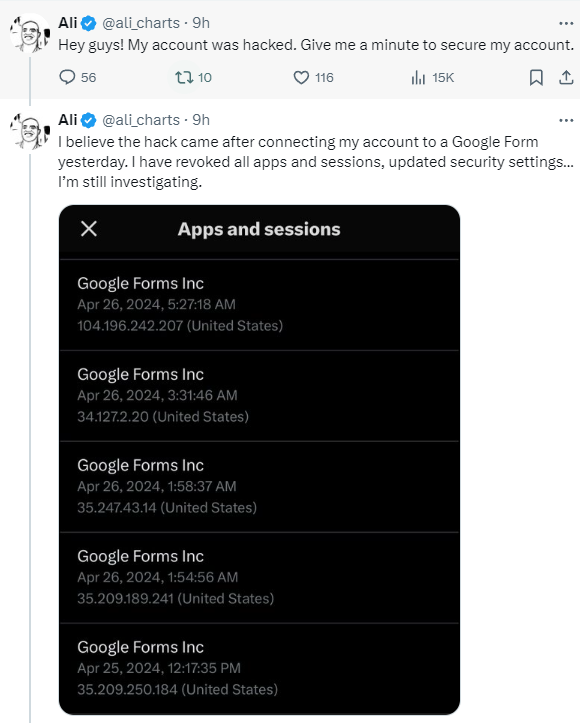Image resolution: width=580 pixels, height=723 pixels.
Task: Open @ali_charts handle in second tweet
Action: (141, 120)
